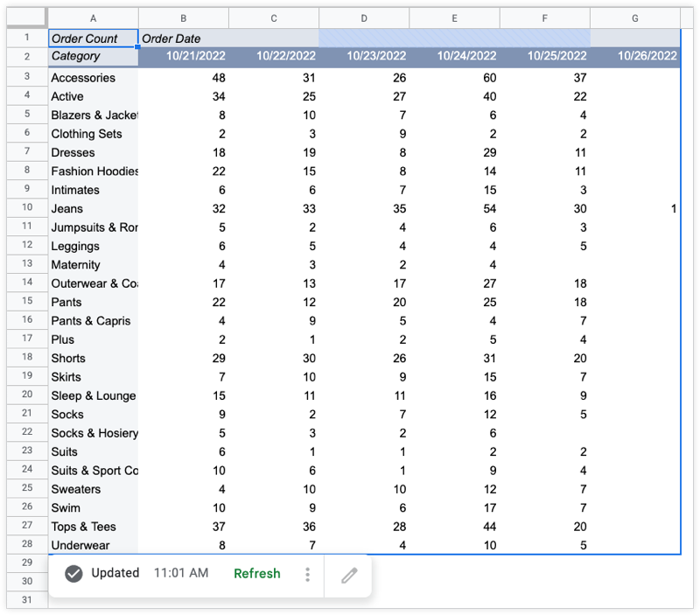Viewport: 700px width, 615px height.
Task: Click the Refresh button
Action: [x=256, y=574]
